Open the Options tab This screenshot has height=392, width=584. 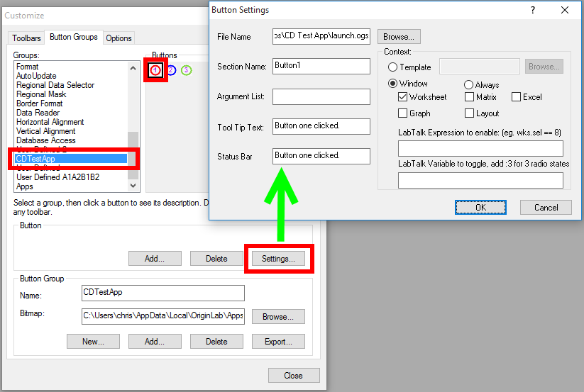click(x=119, y=38)
